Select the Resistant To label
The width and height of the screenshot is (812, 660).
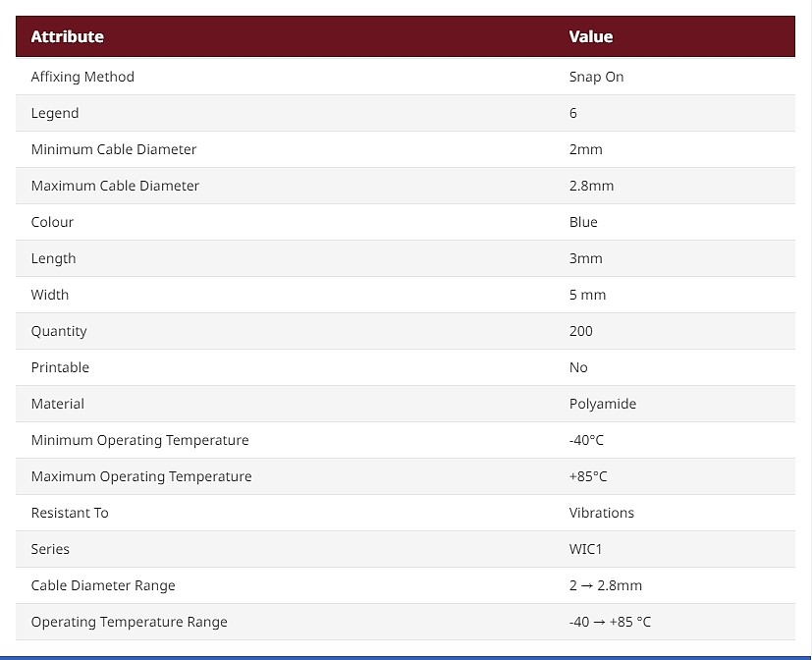point(70,513)
